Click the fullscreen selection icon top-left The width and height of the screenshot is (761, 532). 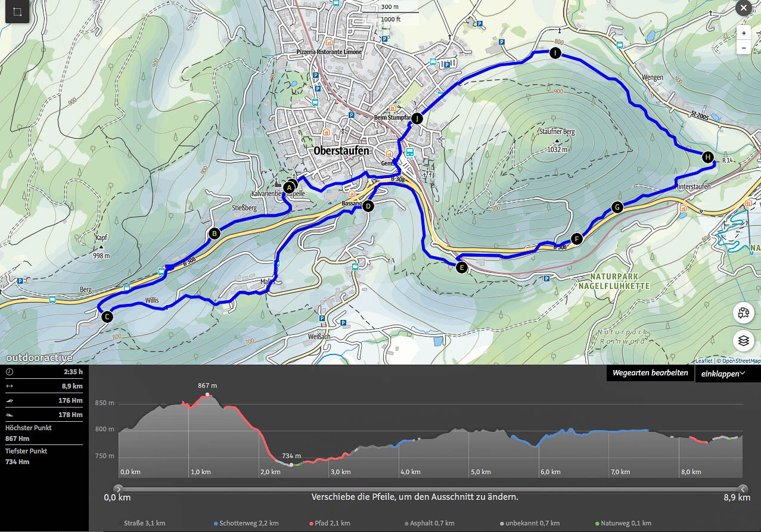pyautogui.click(x=17, y=12)
